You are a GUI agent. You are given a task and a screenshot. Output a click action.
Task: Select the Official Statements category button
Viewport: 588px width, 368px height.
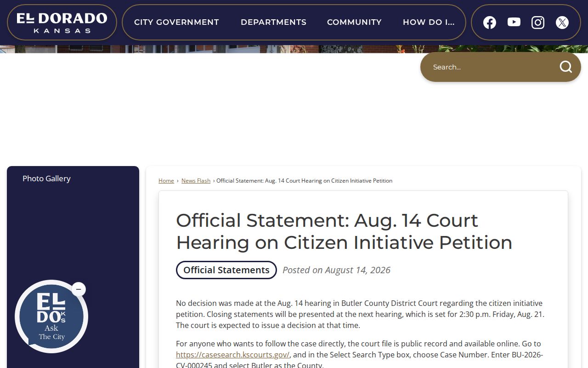(226, 270)
